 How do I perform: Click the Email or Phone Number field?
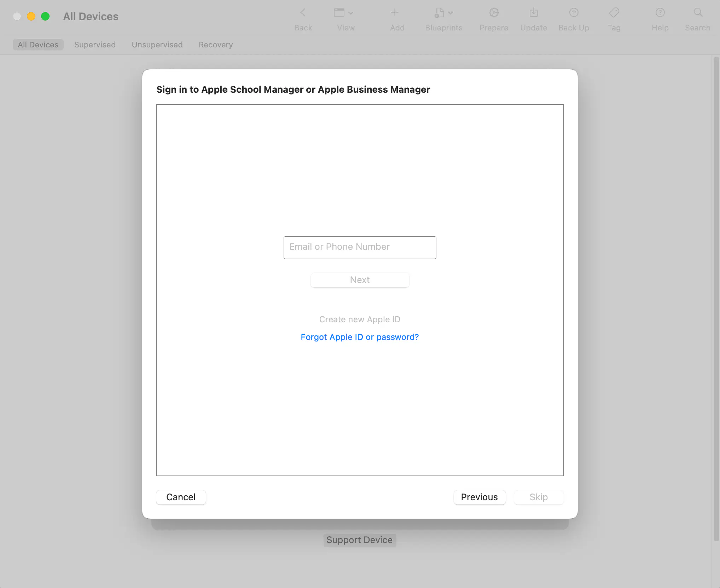(x=360, y=247)
